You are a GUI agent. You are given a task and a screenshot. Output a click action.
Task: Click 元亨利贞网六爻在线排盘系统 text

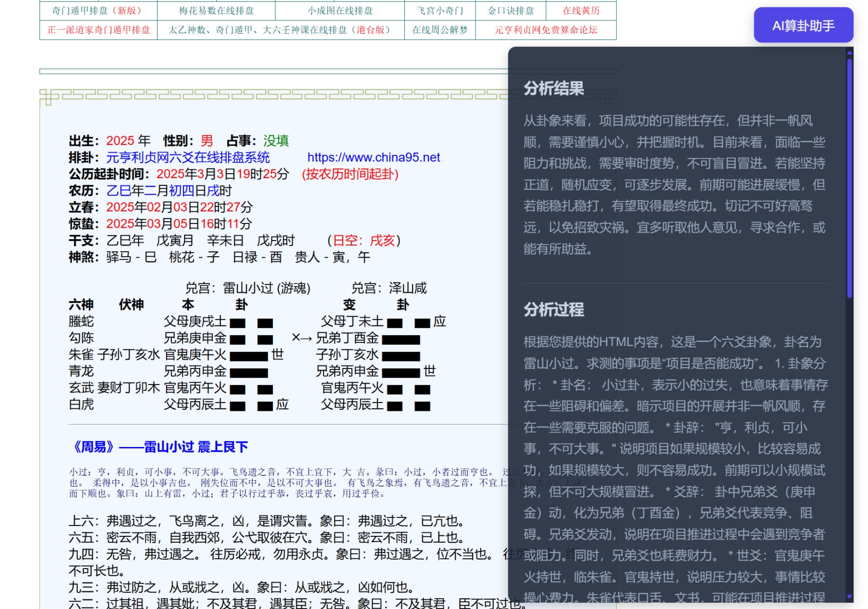188,157
